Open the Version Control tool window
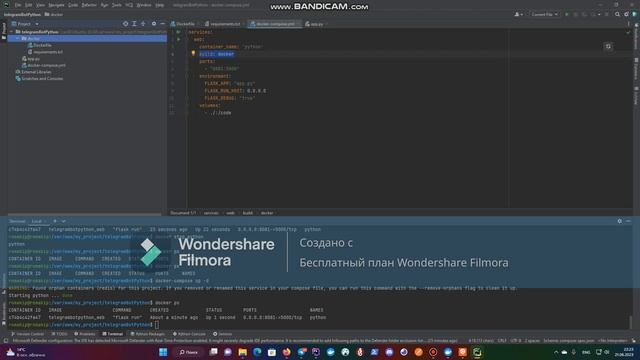The height and width of the screenshot is (360, 640). point(27,334)
